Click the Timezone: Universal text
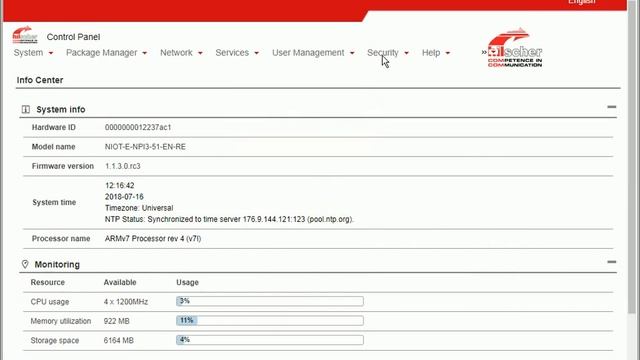Image resolution: width=640 pixels, height=360 pixels. tap(139, 208)
